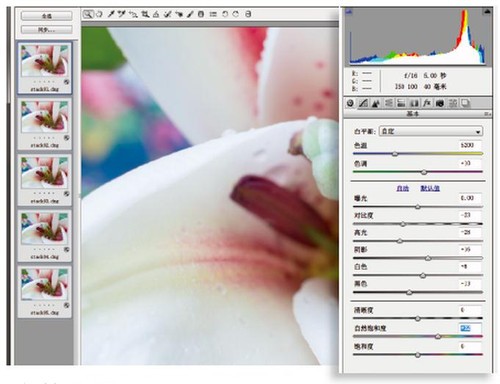The width and height of the screenshot is (500, 384).
Task: Click the Synchronize (同步...) button
Action: 46,30
